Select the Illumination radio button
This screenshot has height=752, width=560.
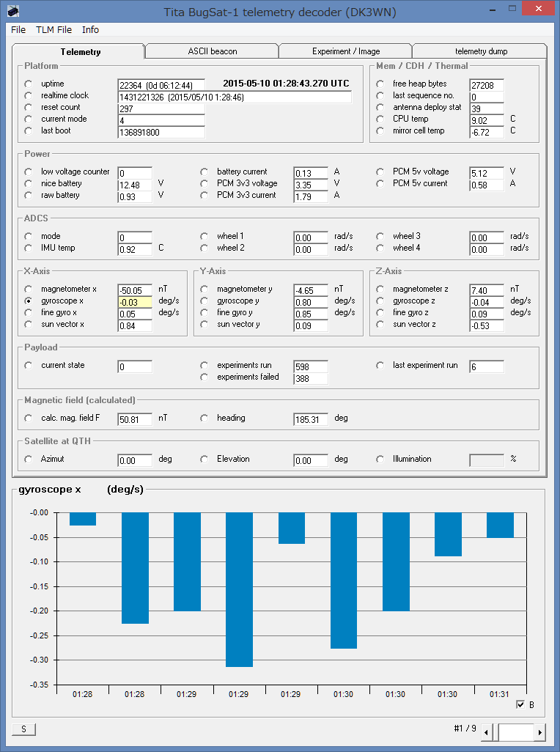click(x=380, y=460)
